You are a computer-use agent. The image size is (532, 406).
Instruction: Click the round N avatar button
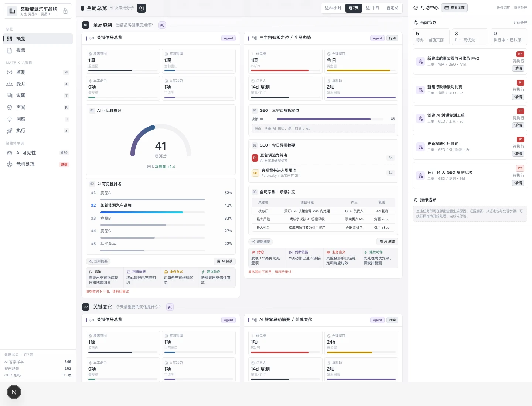[14, 392]
